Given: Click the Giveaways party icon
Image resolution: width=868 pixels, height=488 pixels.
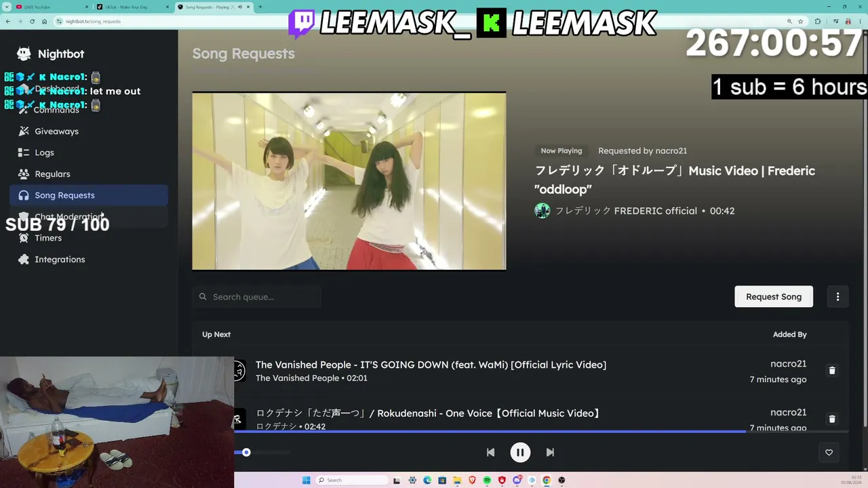Looking at the screenshot, I should click(24, 131).
